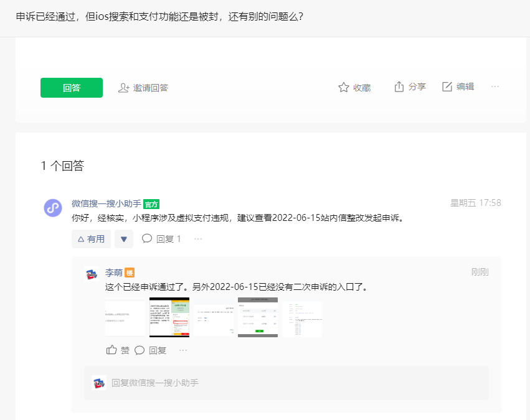The width and height of the screenshot is (530, 420).
Task: Click the 1 个回答 heading
Action: [62, 166]
